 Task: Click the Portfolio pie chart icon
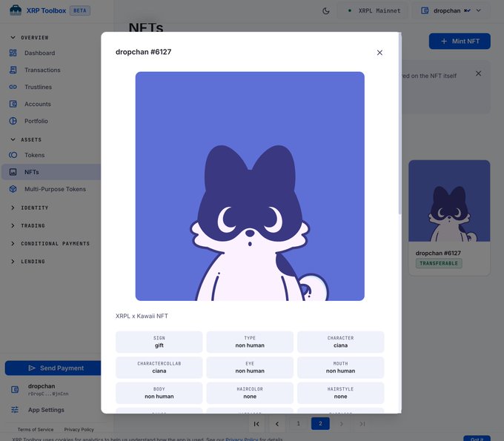13,121
